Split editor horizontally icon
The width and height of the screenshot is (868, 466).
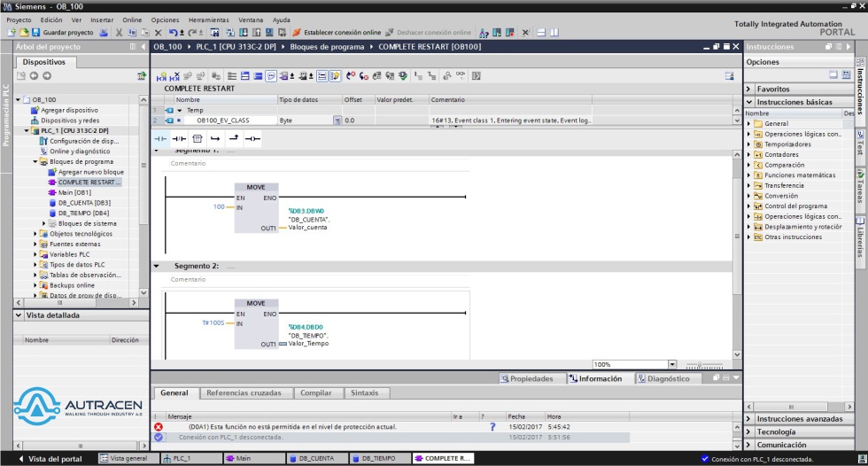[541, 33]
